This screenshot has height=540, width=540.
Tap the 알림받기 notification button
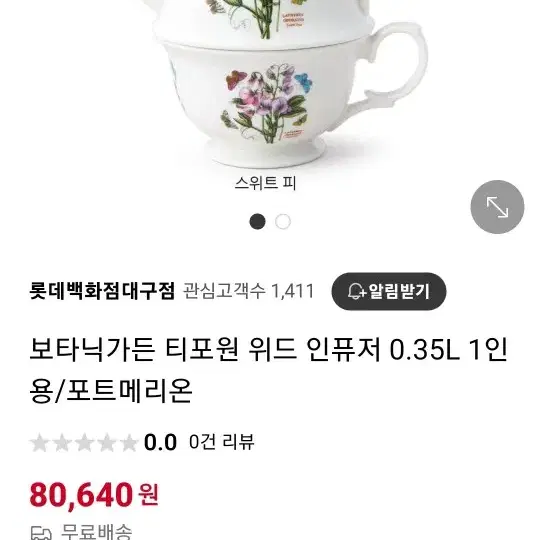pos(389,291)
